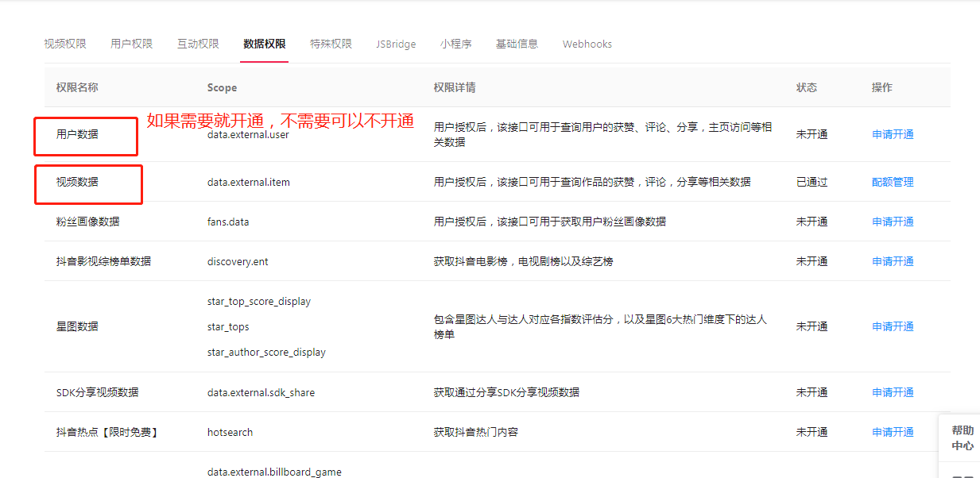Click scope hotsearch
This screenshot has height=478, width=980.
tap(230, 432)
